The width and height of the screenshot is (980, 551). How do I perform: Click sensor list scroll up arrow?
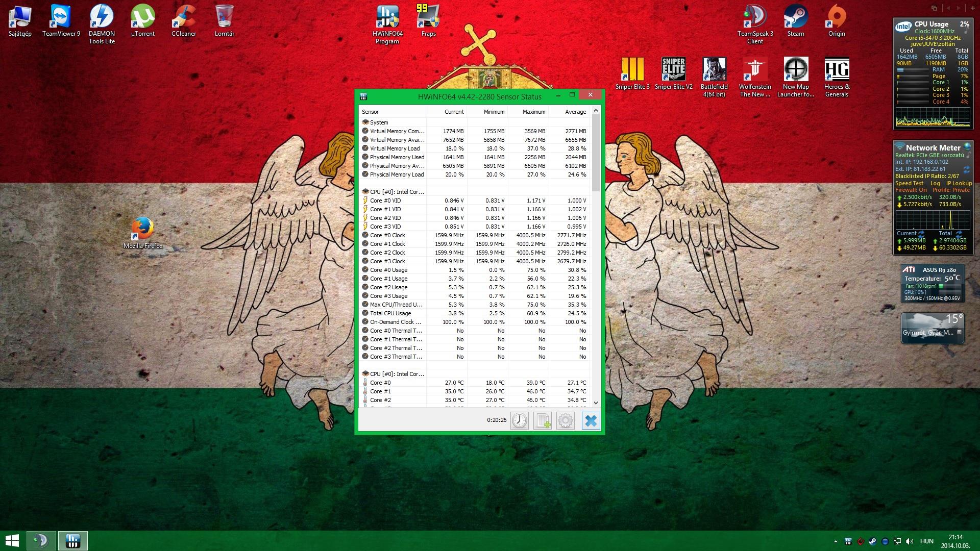coord(596,110)
